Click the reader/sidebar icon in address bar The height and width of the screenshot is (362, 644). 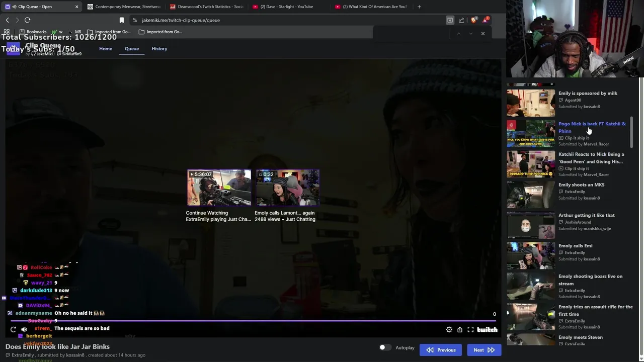tap(450, 20)
